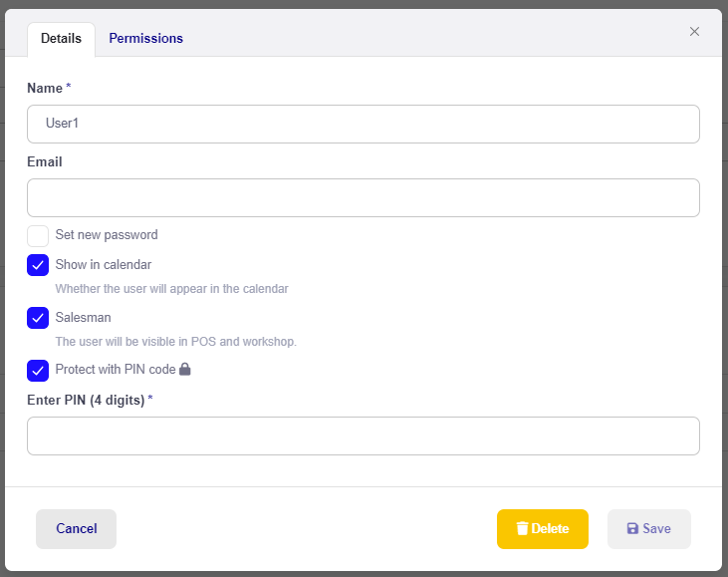Select the Details tab
This screenshot has height=577, width=728.
tap(62, 39)
